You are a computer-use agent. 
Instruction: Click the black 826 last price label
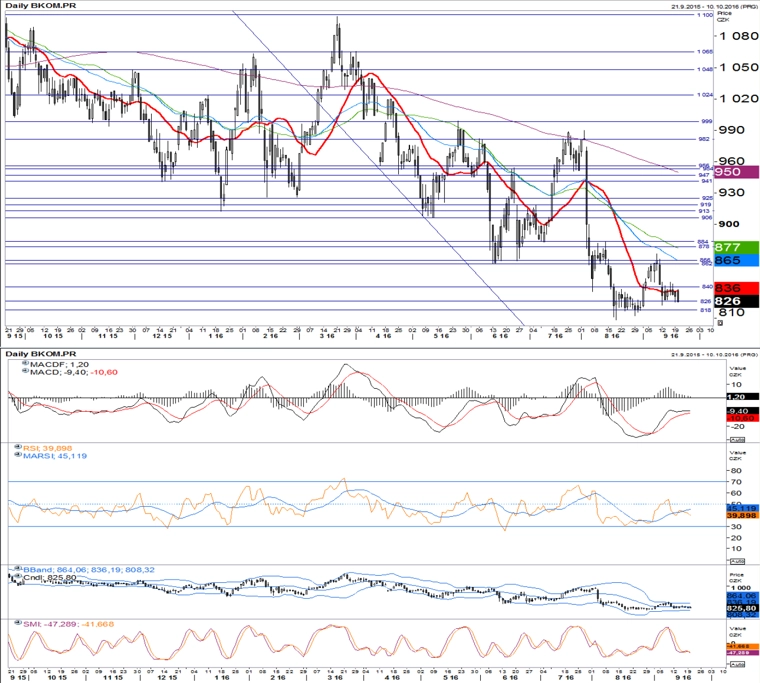(736, 301)
